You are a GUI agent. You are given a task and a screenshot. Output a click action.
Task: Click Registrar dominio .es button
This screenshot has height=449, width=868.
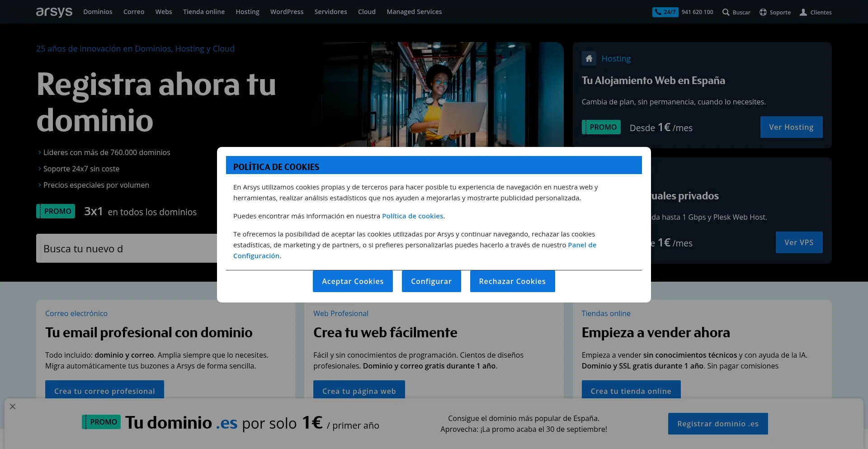718,424
